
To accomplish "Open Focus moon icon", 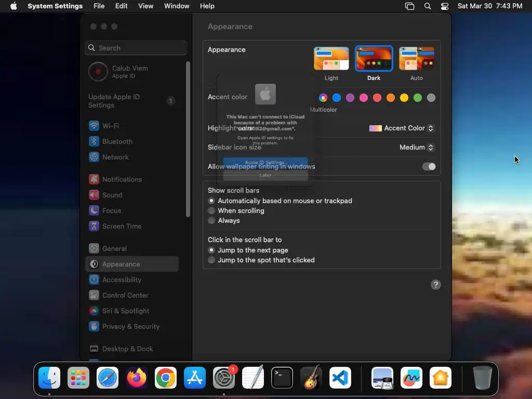I will tap(94, 210).
